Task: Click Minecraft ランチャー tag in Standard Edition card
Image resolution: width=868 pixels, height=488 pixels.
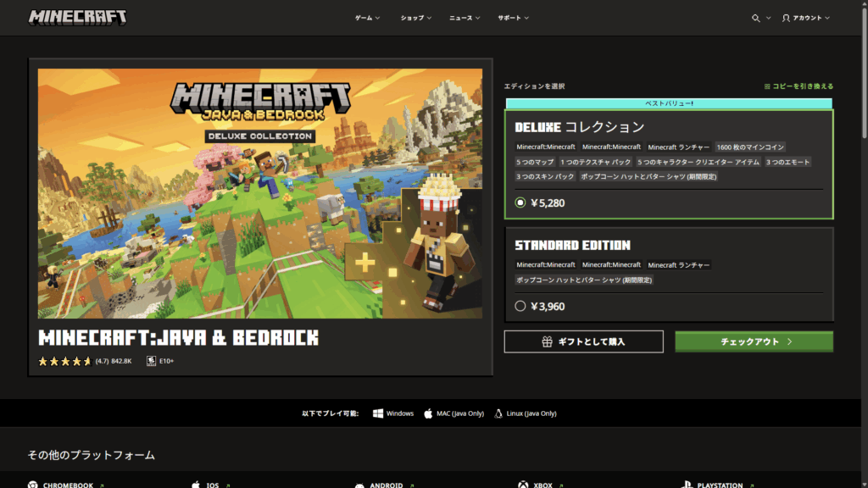Action: [678, 265]
